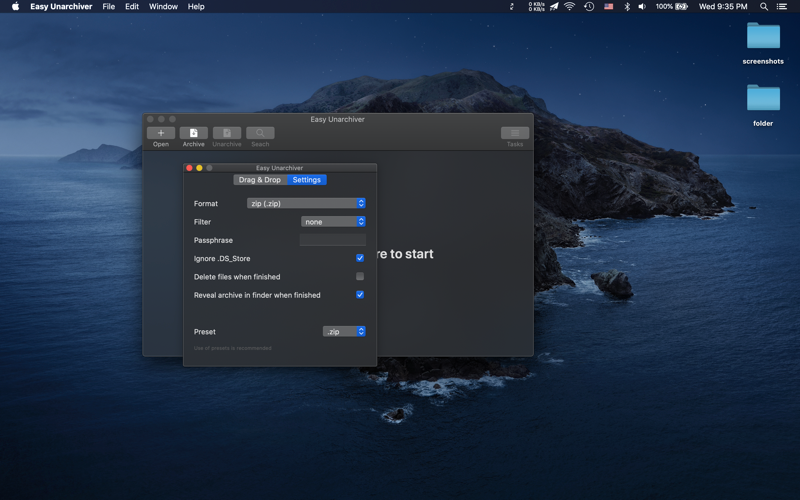The height and width of the screenshot is (500, 800).
Task: Toggle the Ignore .DS_Store checkbox
Action: (x=360, y=258)
